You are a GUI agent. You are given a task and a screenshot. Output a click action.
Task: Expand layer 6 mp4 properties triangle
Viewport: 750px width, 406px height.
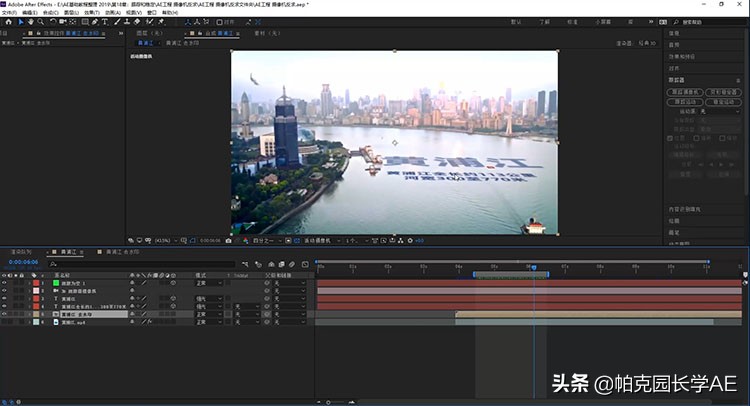(29, 322)
